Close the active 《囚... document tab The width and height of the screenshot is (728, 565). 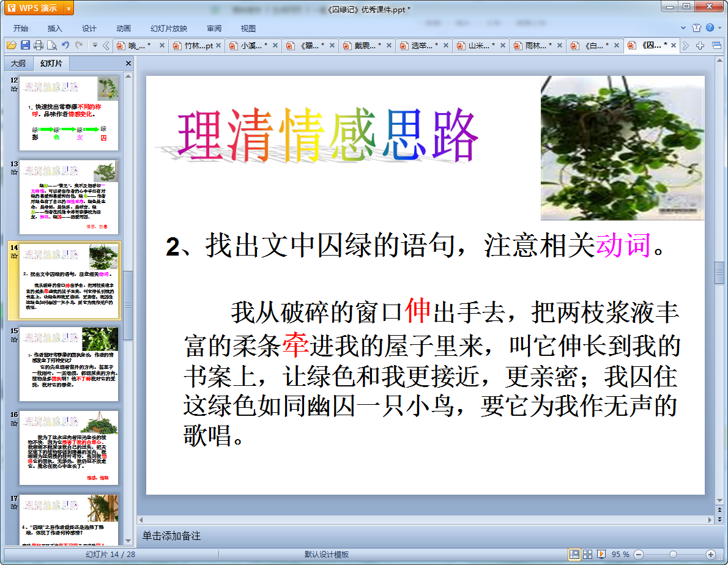[673, 45]
